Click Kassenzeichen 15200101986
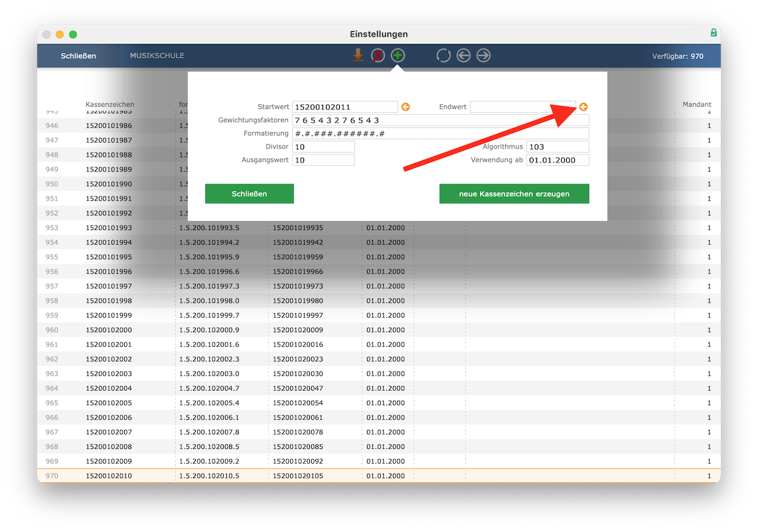Image resolution: width=758 pixels, height=532 pixels. (109, 126)
